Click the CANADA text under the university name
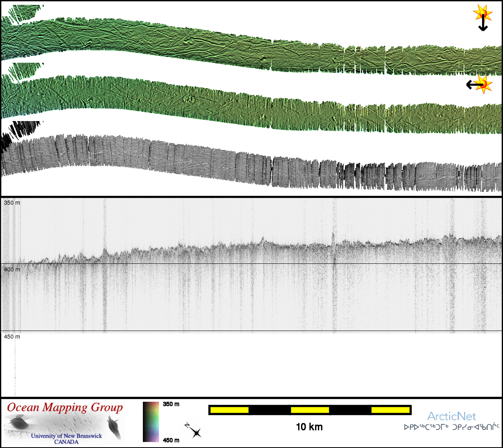The height and width of the screenshot is (448, 503). [66, 442]
